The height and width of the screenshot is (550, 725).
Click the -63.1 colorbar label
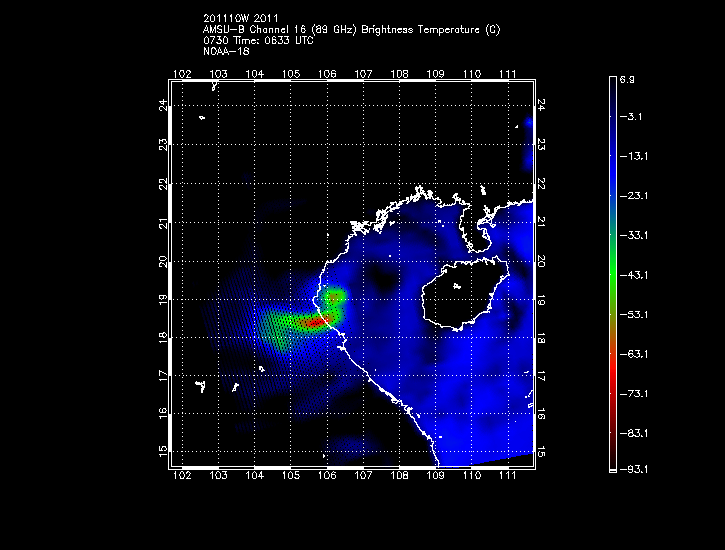pyautogui.click(x=636, y=352)
